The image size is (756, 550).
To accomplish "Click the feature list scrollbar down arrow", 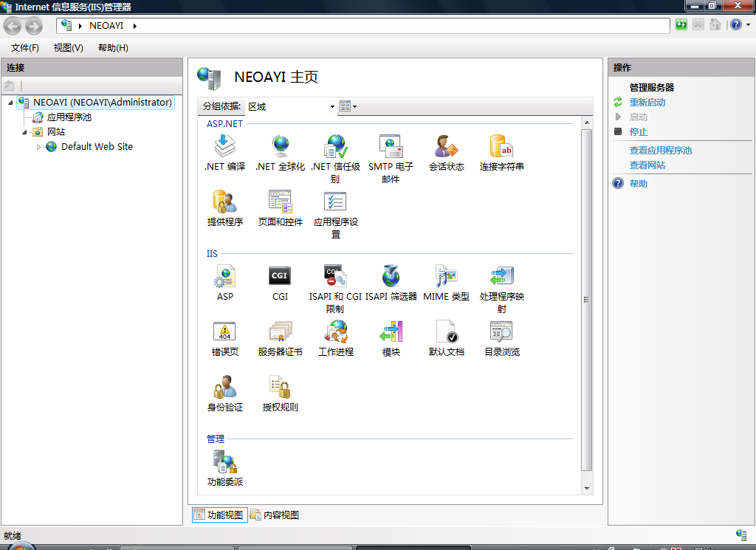I will pos(587,488).
